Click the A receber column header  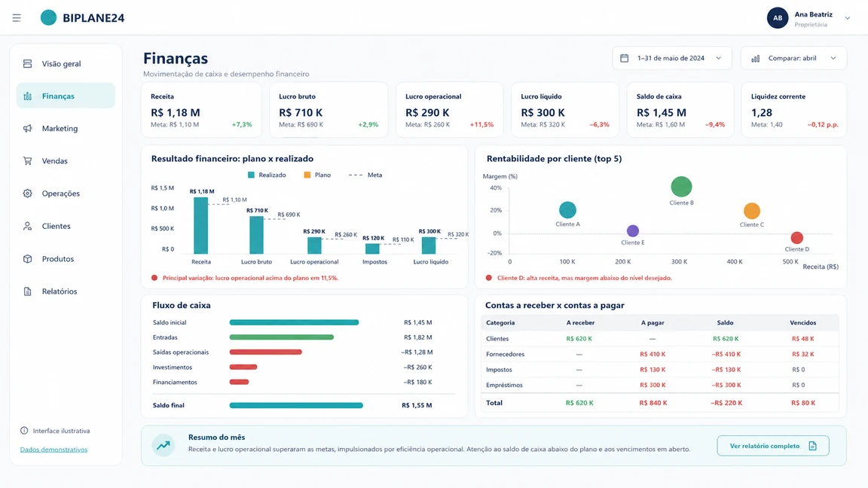coord(580,322)
